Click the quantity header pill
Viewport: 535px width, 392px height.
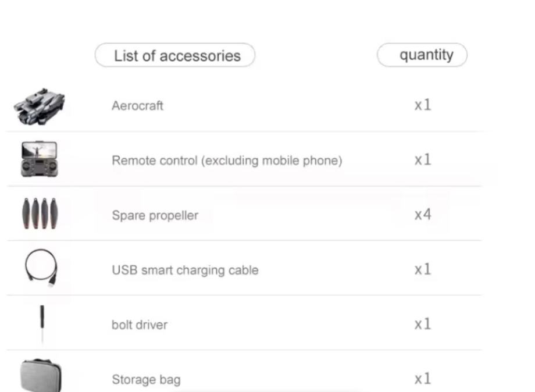pos(423,55)
